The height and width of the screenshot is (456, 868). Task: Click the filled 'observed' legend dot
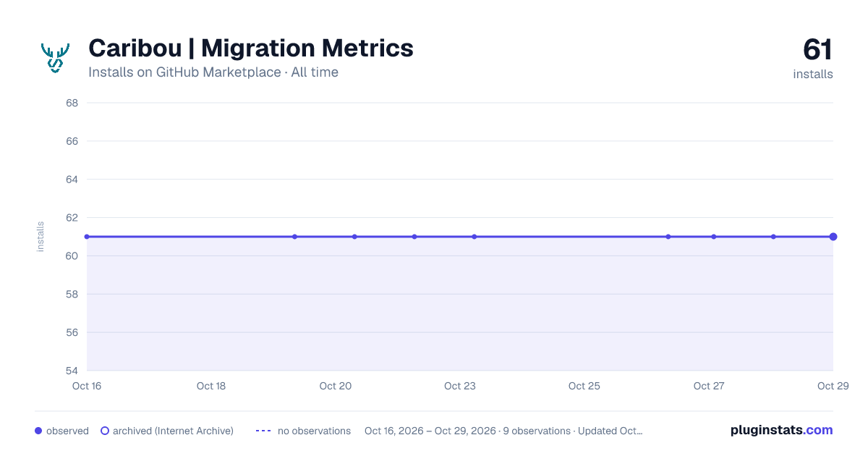point(38,431)
